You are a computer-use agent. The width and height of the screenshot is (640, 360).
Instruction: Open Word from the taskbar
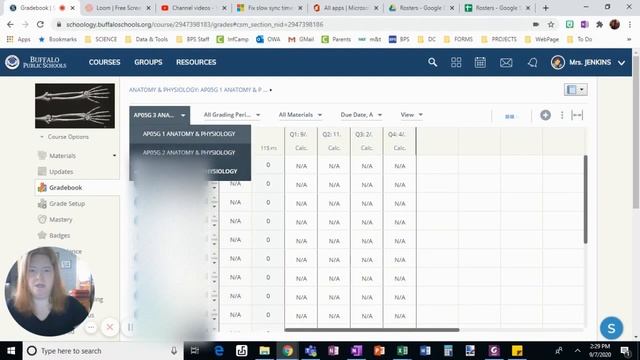pos(425,351)
